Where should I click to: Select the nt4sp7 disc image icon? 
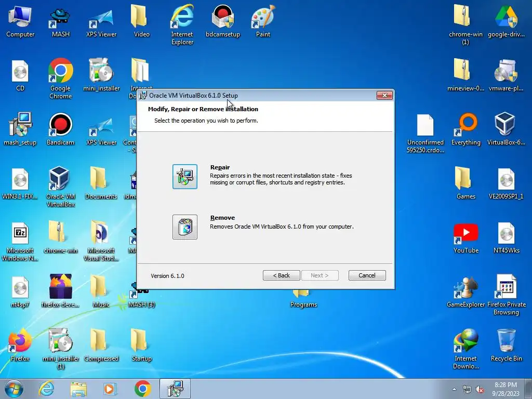(x=20, y=292)
